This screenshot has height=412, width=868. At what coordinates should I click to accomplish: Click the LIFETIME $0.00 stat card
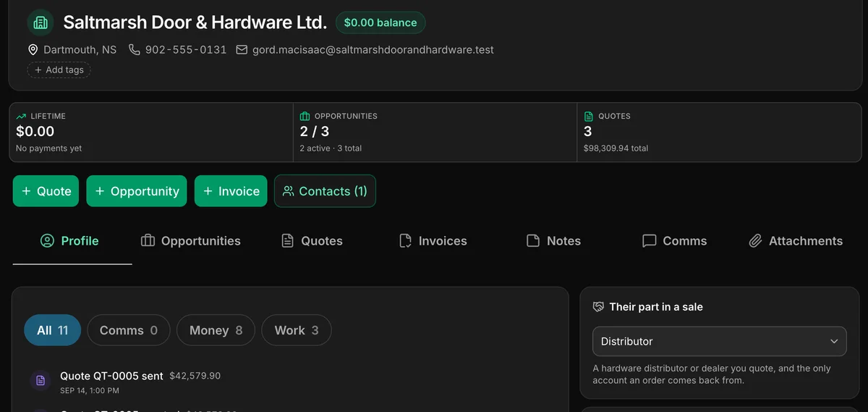click(x=151, y=132)
